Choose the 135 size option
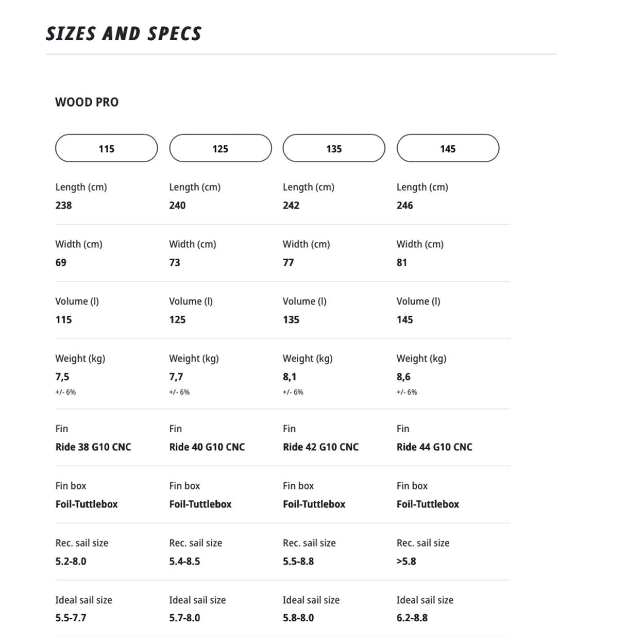The image size is (644, 644). tap(334, 148)
